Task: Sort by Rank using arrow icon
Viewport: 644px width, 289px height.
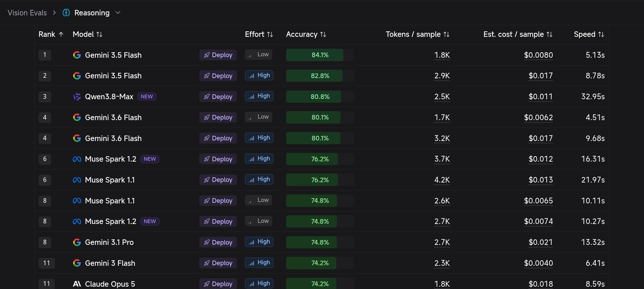Action: 61,34
